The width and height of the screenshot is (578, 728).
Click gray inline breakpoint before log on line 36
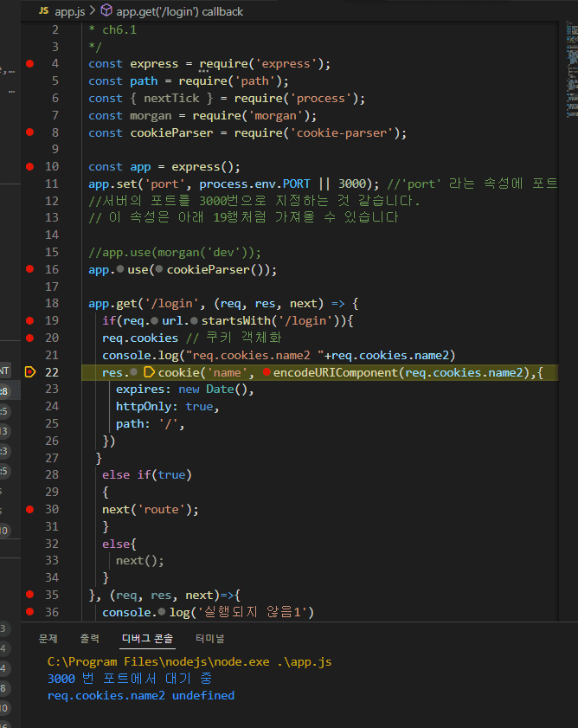162,612
